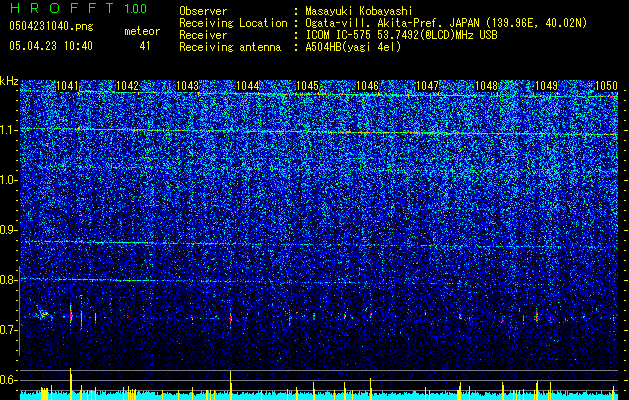Image resolution: width=629 pixels, height=400 pixels.
Task: Click the HROFFT 1.00 title text
Action: [x=78, y=8]
